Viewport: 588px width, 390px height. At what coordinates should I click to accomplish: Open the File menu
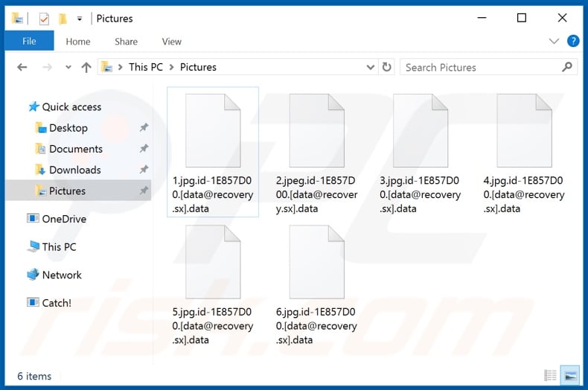(x=29, y=42)
